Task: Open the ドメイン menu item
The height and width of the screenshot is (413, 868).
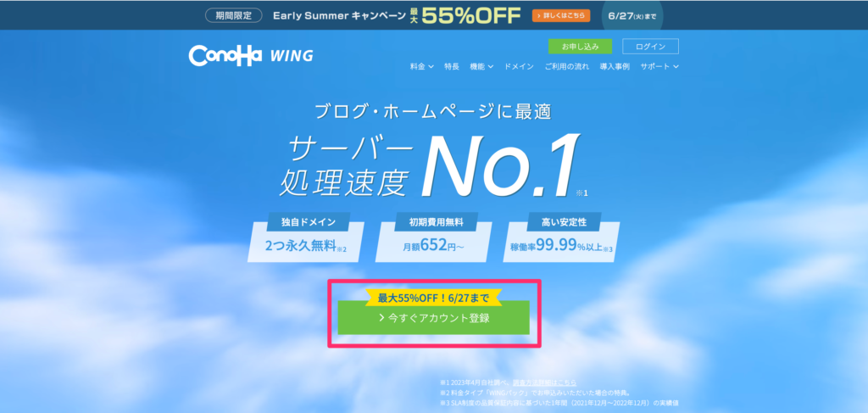Action: coord(519,66)
